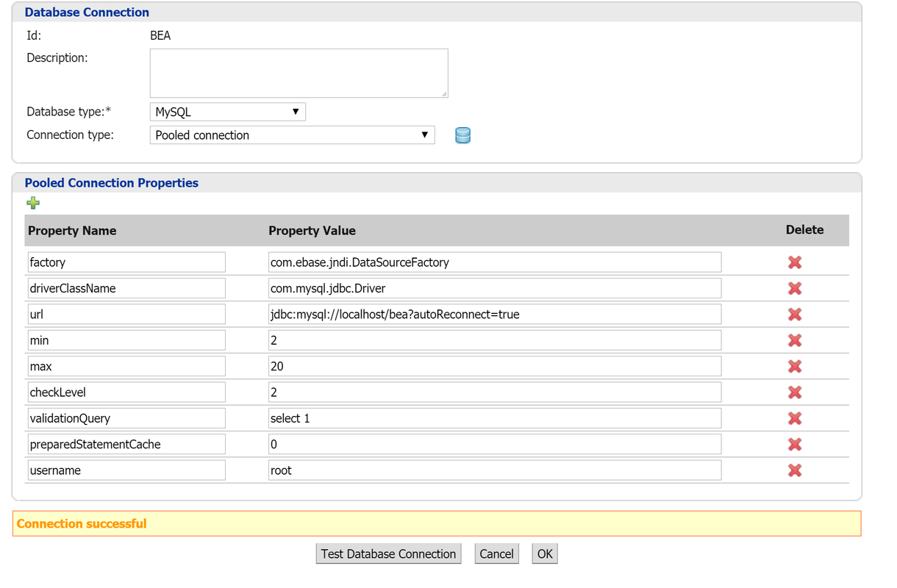The image size is (897, 588).
Task: Edit the com.ebase.jndi.DataSourceFactory value field
Action: click(495, 262)
